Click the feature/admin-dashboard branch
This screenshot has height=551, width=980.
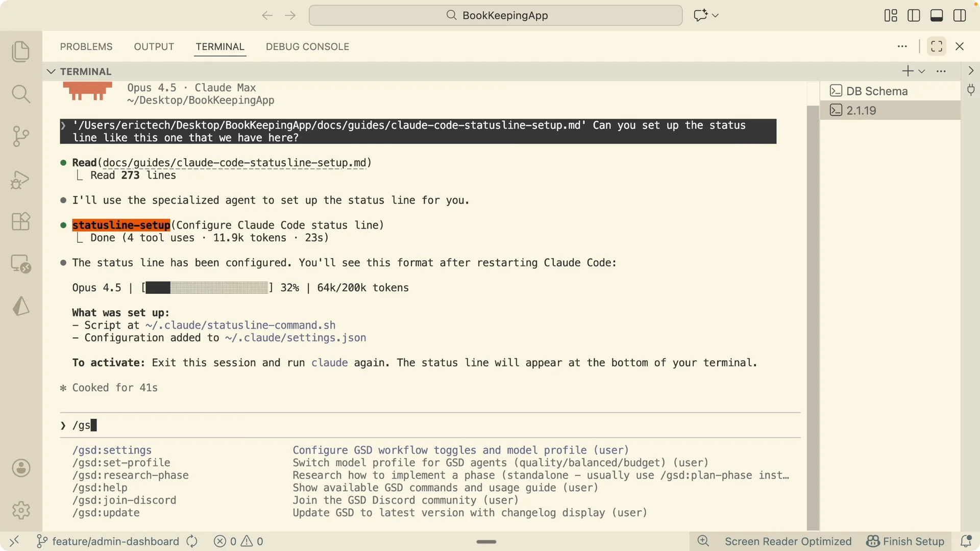pyautogui.click(x=108, y=541)
